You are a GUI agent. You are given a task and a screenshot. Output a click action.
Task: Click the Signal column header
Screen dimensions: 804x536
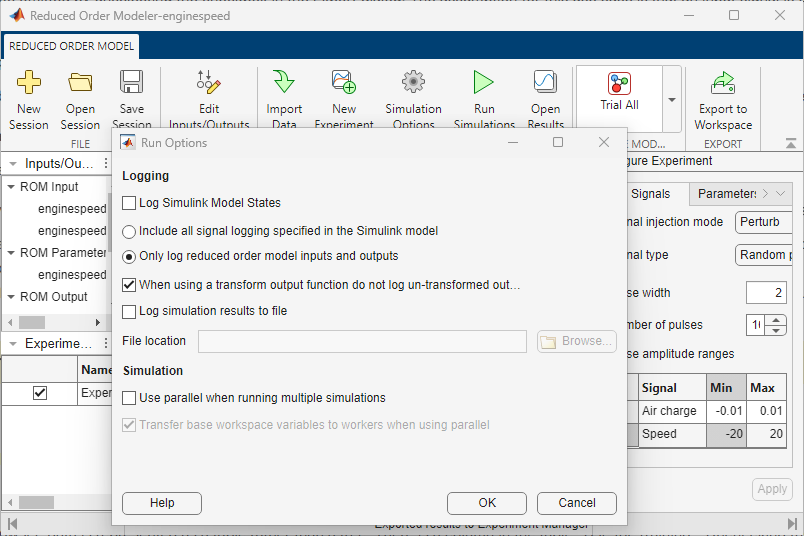click(672, 388)
